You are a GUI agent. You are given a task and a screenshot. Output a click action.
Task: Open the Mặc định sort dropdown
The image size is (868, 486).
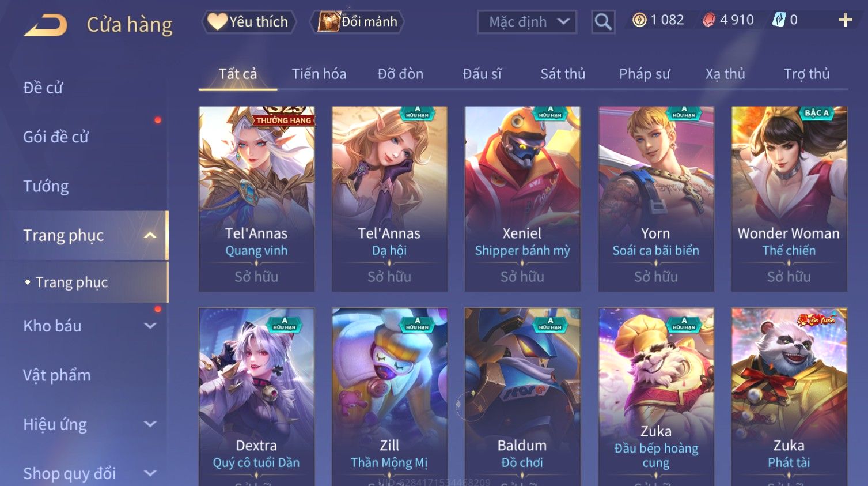527,22
